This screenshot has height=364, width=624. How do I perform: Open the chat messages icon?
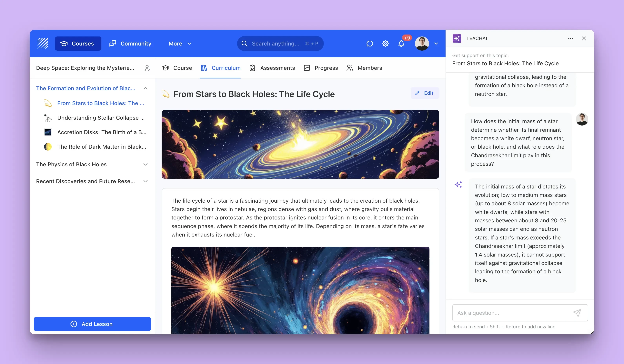click(x=369, y=44)
